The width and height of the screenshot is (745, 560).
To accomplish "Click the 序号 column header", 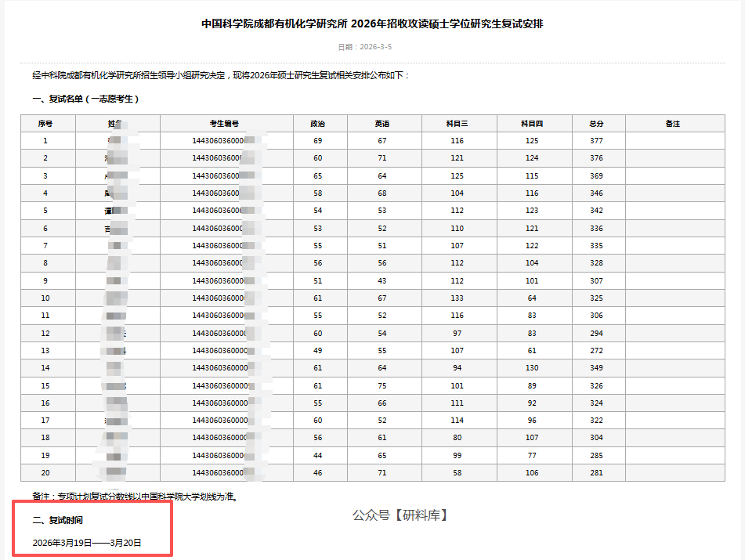I will pos(46,123).
